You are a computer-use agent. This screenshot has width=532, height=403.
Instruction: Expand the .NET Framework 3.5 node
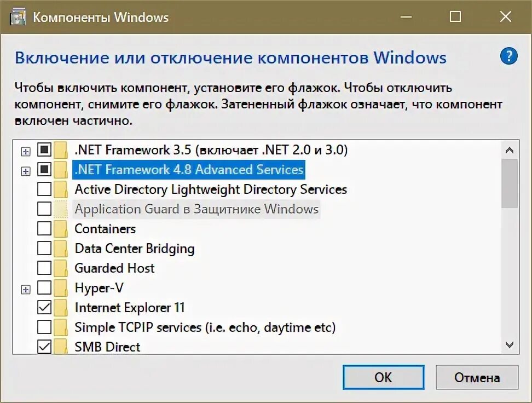pos(25,151)
